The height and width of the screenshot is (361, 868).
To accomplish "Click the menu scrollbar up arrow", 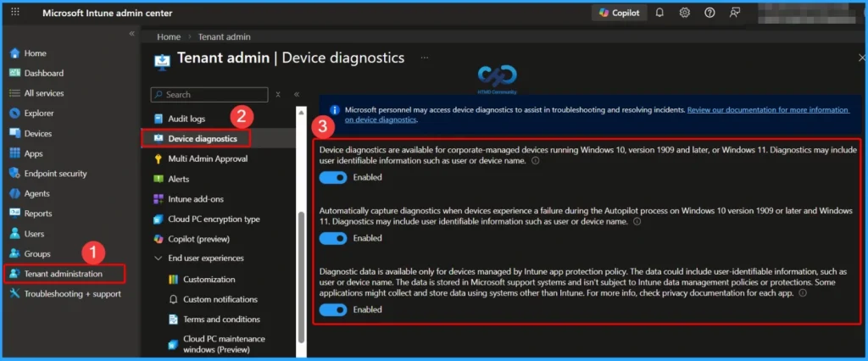I will pyautogui.click(x=301, y=113).
